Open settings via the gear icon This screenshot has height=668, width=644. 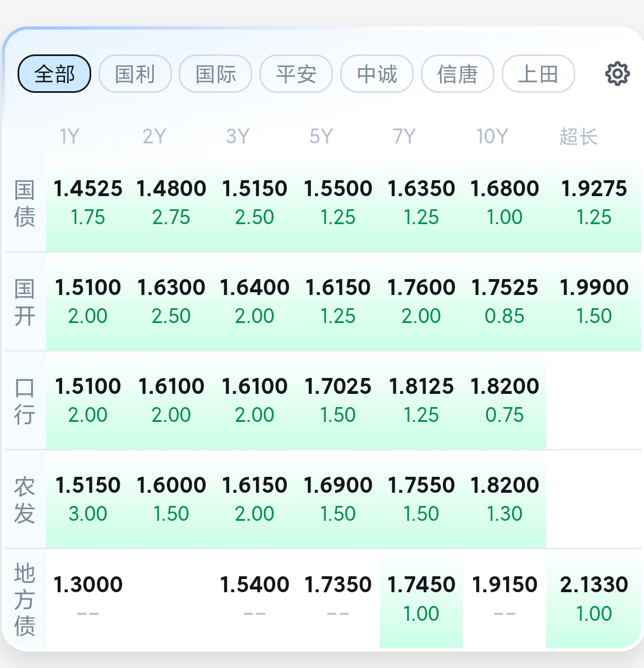click(617, 74)
